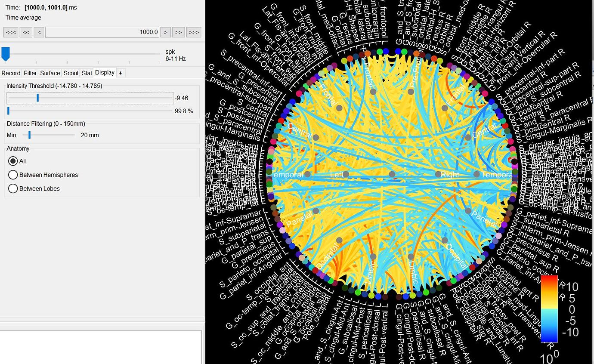The width and height of the screenshot is (594, 364).
Task: Select the All anatomy radio option
Action: pos(13,161)
